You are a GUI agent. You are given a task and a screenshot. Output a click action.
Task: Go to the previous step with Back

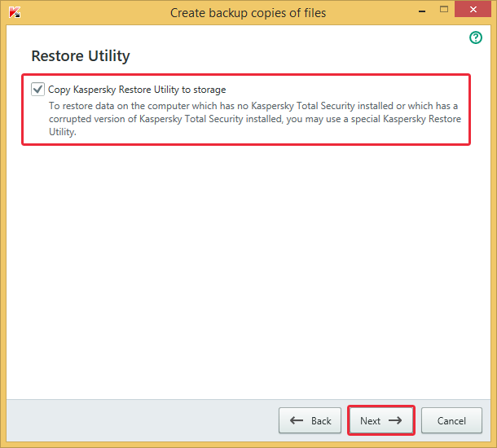coord(310,420)
